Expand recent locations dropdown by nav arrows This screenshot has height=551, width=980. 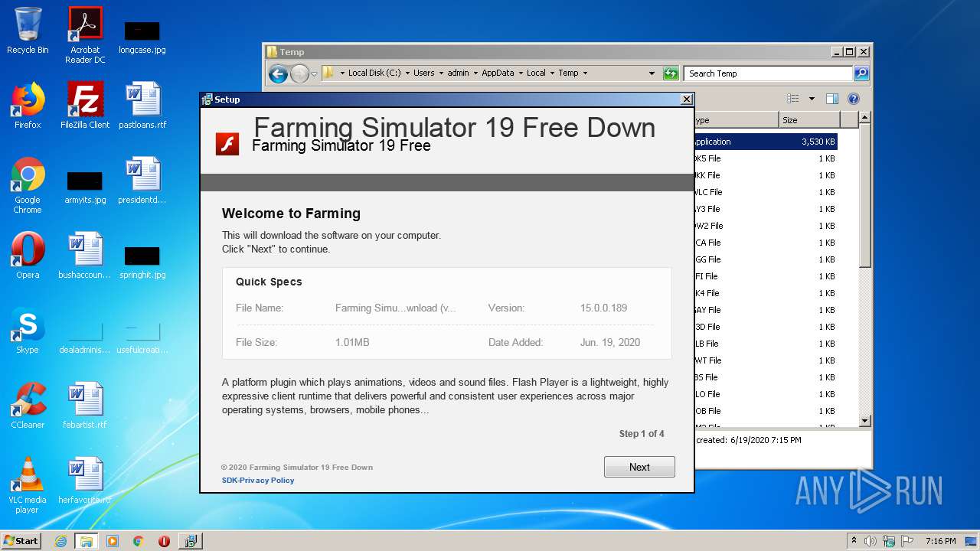coord(314,74)
